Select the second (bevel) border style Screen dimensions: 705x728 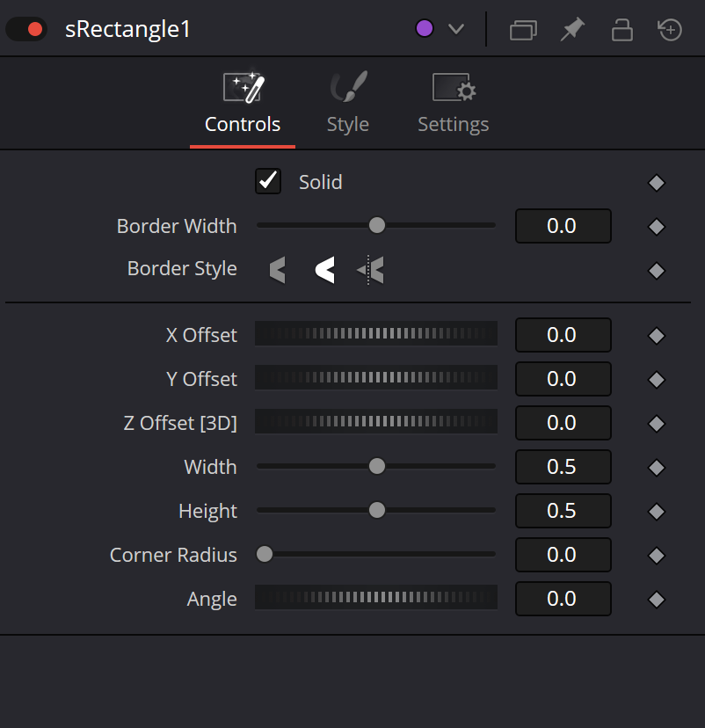[325, 270]
